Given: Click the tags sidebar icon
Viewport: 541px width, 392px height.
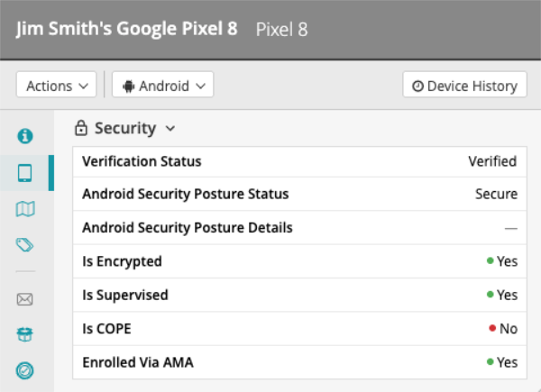Looking at the screenshot, I should click(x=25, y=244).
